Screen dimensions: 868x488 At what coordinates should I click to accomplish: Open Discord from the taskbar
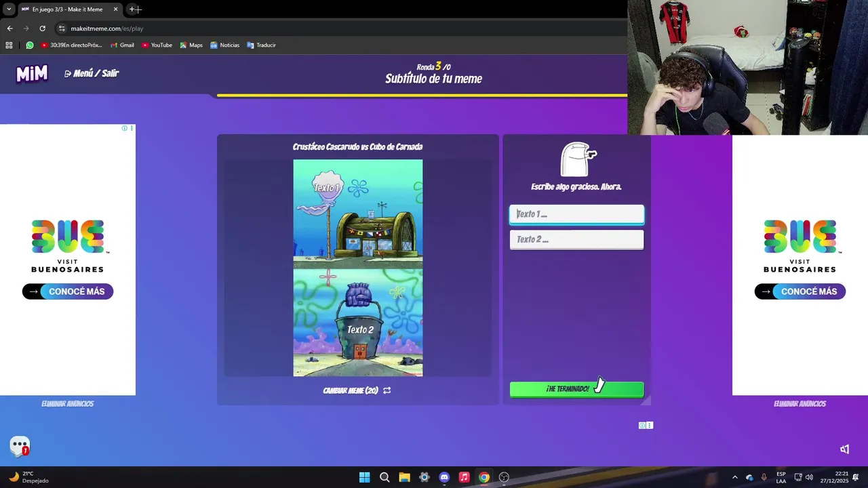[x=444, y=477]
